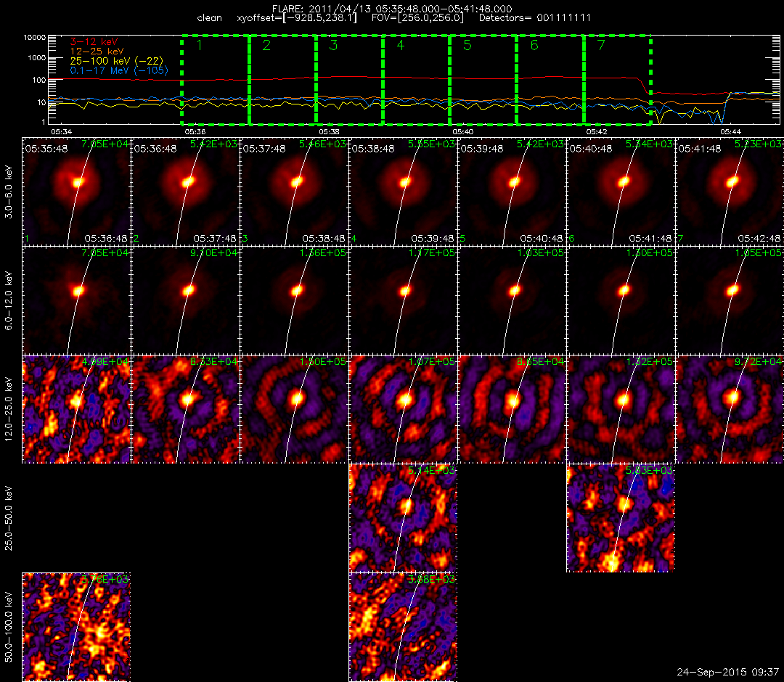This screenshot has width=784, height=682.
Task: Open the 6.0-12.0 keV image for interval 1
Action: point(76,301)
